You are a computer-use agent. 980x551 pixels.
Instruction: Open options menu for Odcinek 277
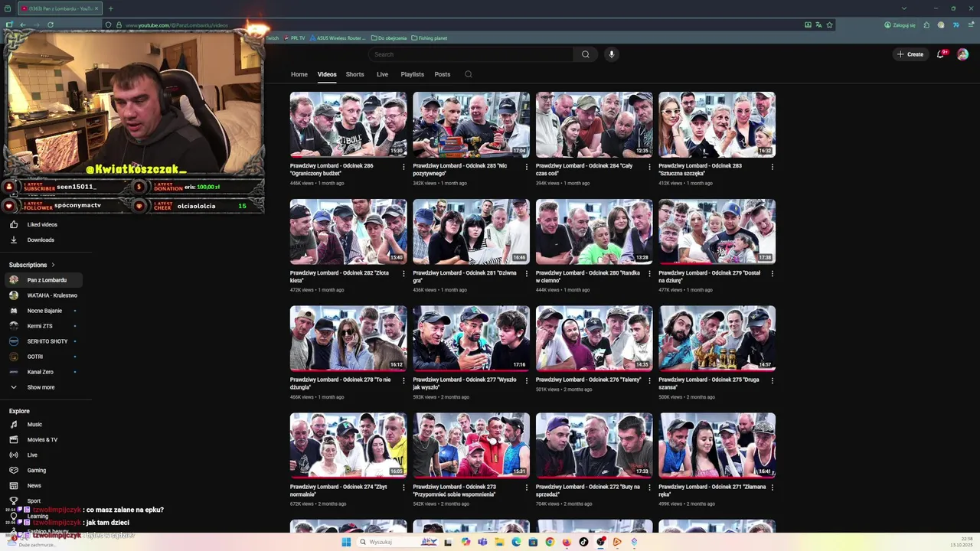click(x=526, y=380)
